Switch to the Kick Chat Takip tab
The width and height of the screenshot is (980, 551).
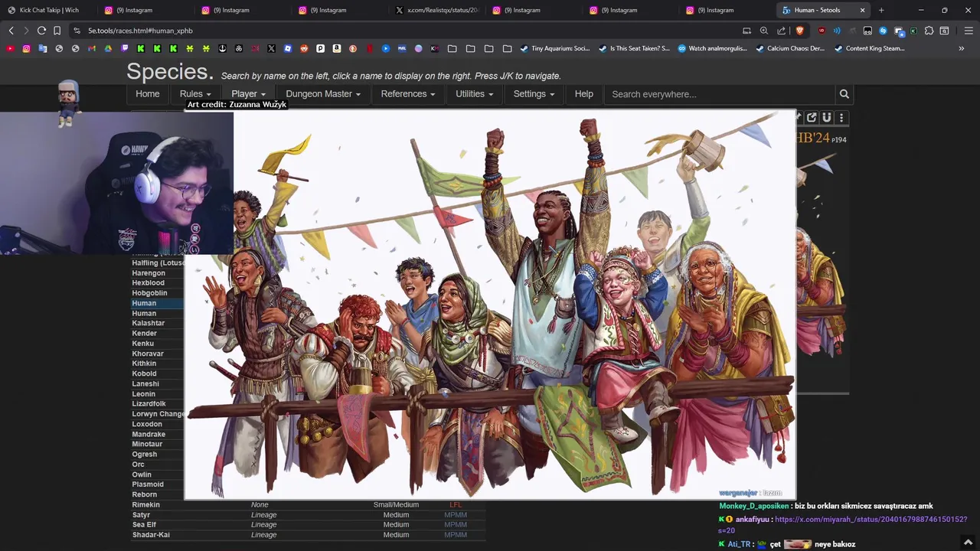[x=47, y=10]
